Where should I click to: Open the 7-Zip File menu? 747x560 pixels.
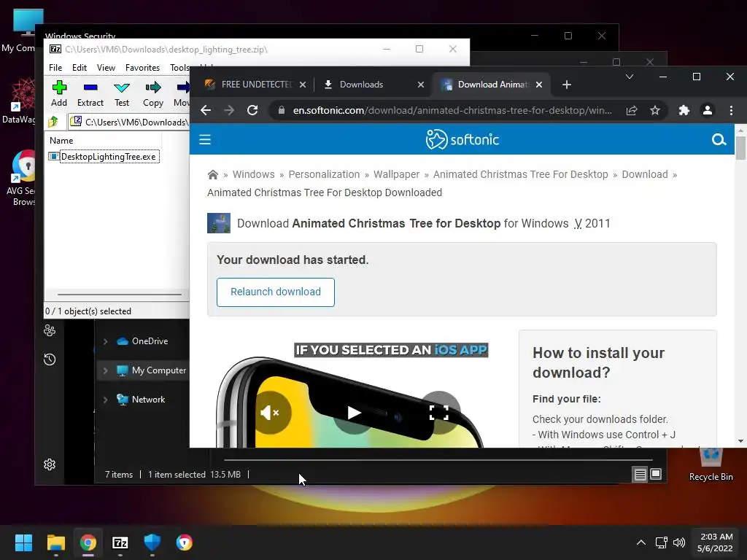click(55, 68)
